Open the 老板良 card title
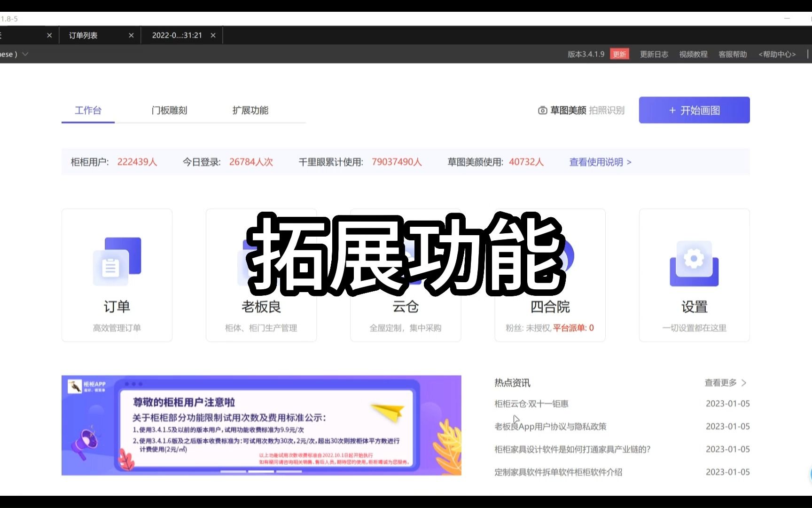812x508 pixels. click(261, 307)
